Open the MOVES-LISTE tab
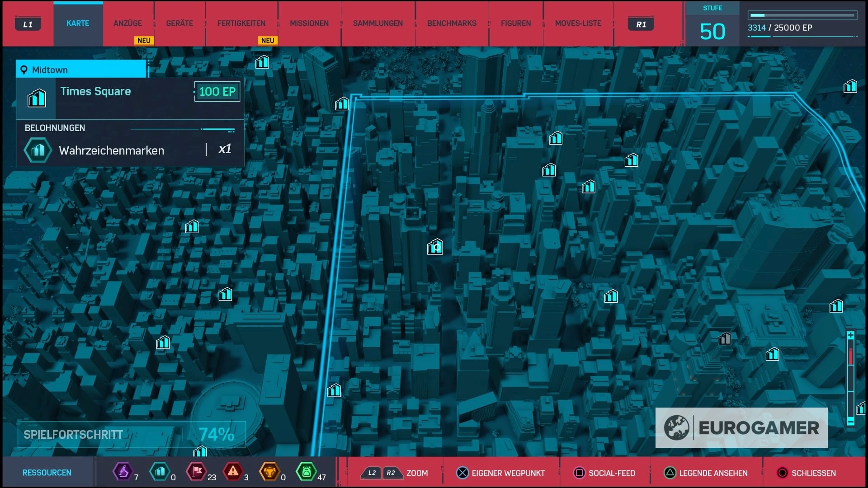 coord(578,23)
